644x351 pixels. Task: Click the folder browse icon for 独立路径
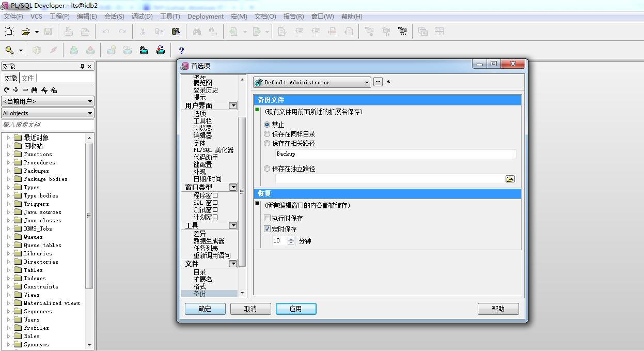click(510, 179)
